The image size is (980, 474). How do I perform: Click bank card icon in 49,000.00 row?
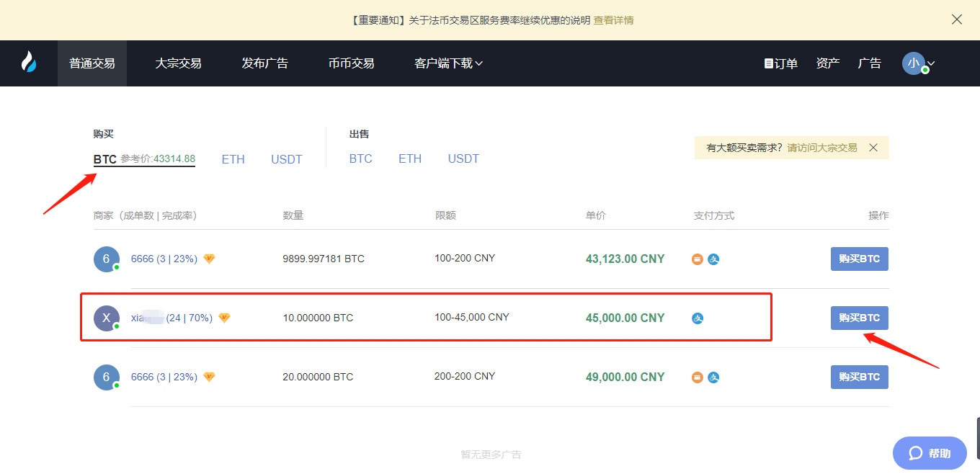point(698,377)
